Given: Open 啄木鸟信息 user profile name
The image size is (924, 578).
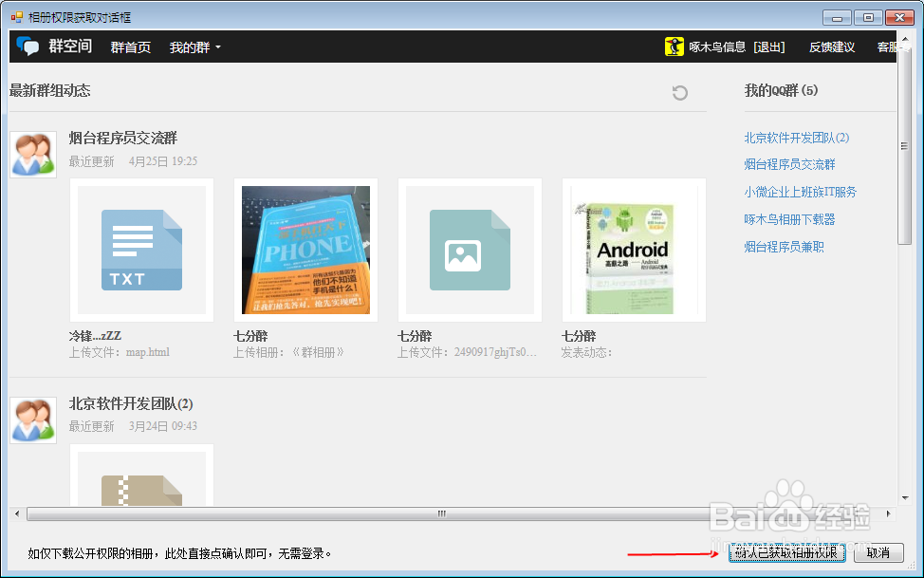Looking at the screenshot, I should click(717, 47).
